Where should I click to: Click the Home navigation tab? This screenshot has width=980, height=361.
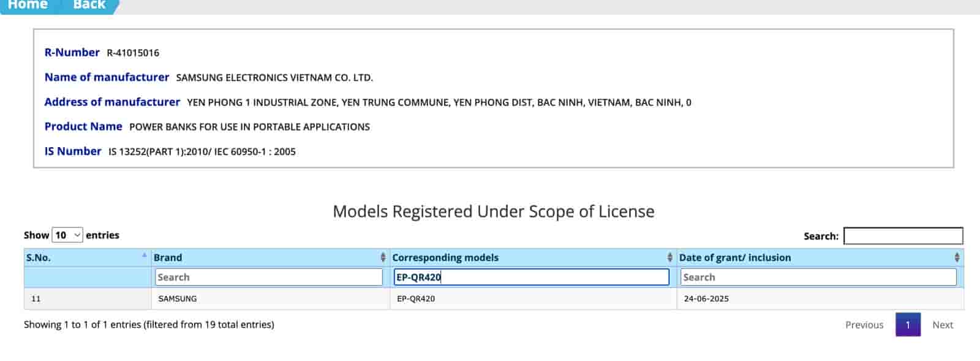(x=28, y=5)
